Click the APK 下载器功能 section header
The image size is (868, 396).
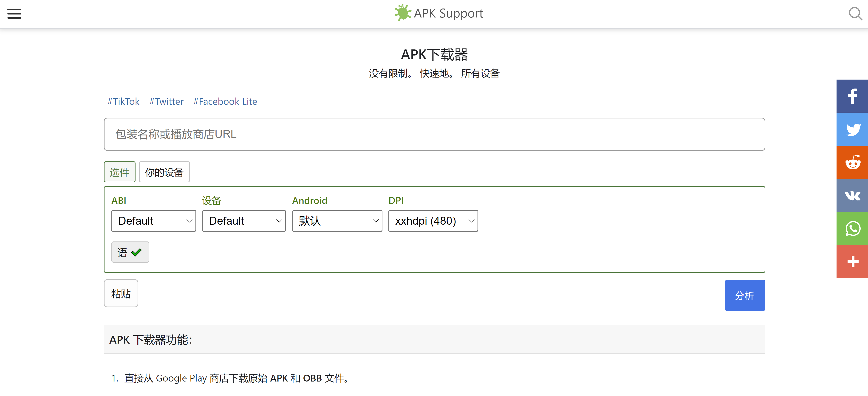(434, 340)
